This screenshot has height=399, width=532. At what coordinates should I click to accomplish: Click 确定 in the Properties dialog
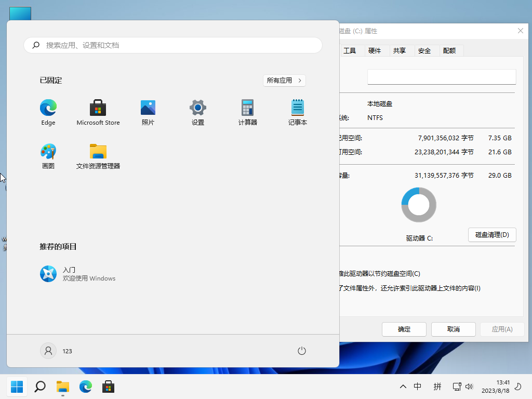point(404,329)
